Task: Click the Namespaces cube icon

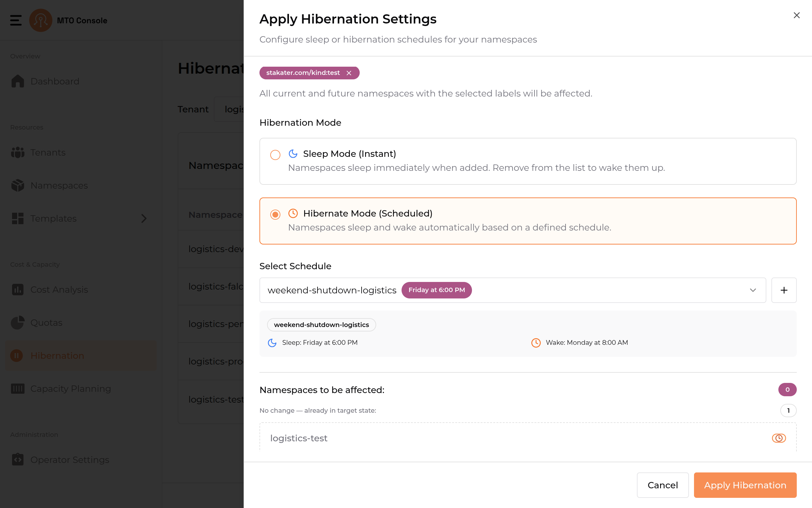Action: coord(17,185)
